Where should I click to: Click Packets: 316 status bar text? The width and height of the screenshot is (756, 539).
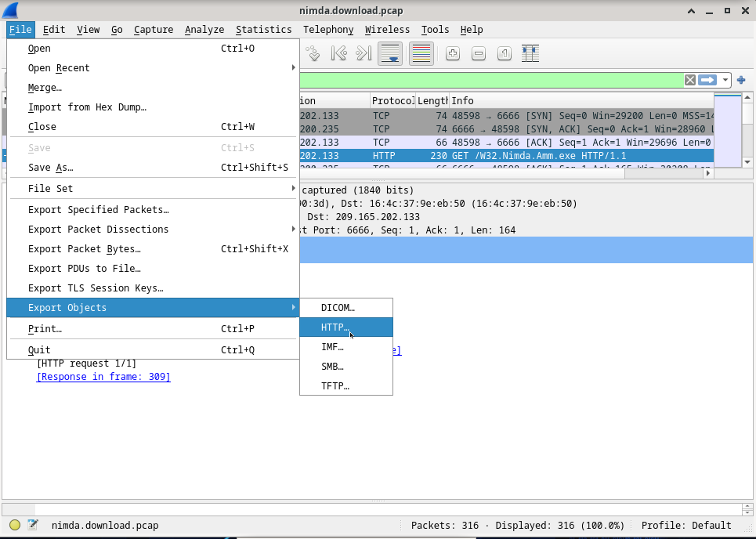(x=444, y=525)
